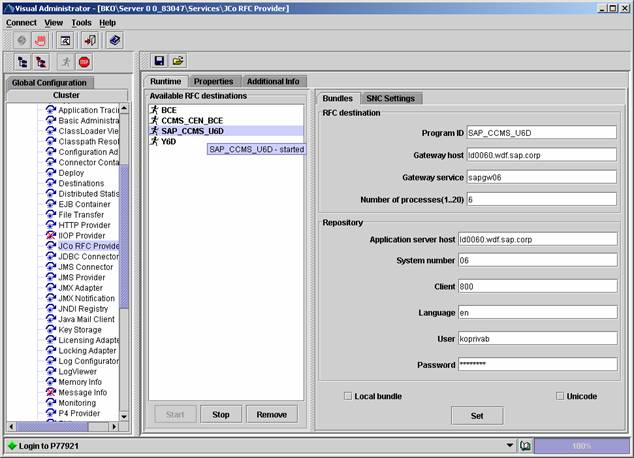634x458 pixels.
Task: Click the blue book help icon
Action: pyautogui.click(x=115, y=41)
